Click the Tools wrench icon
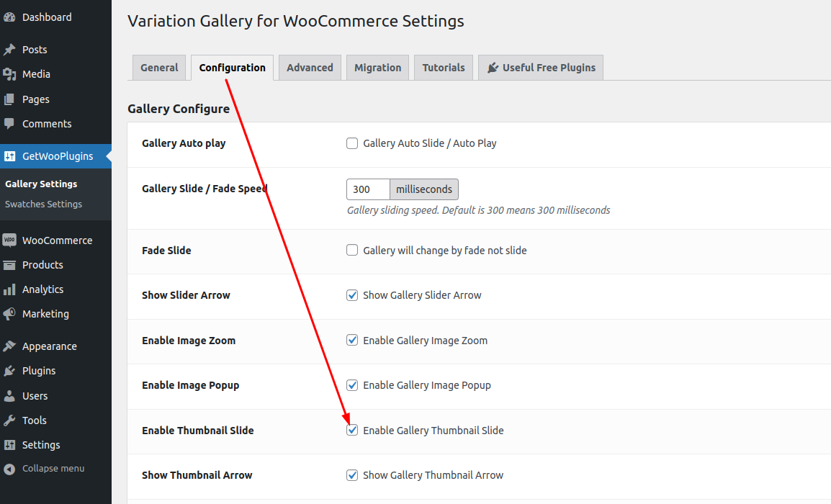The image size is (831, 504). click(9, 420)
